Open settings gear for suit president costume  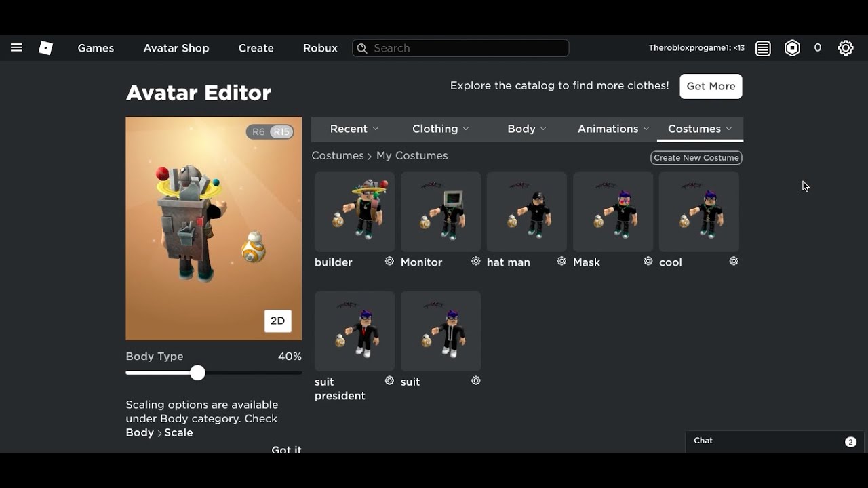(389, 380)
